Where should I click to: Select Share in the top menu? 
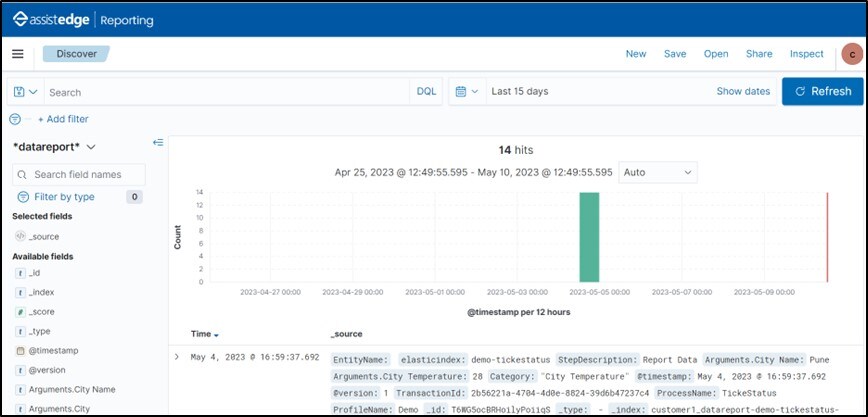(759, 54)
